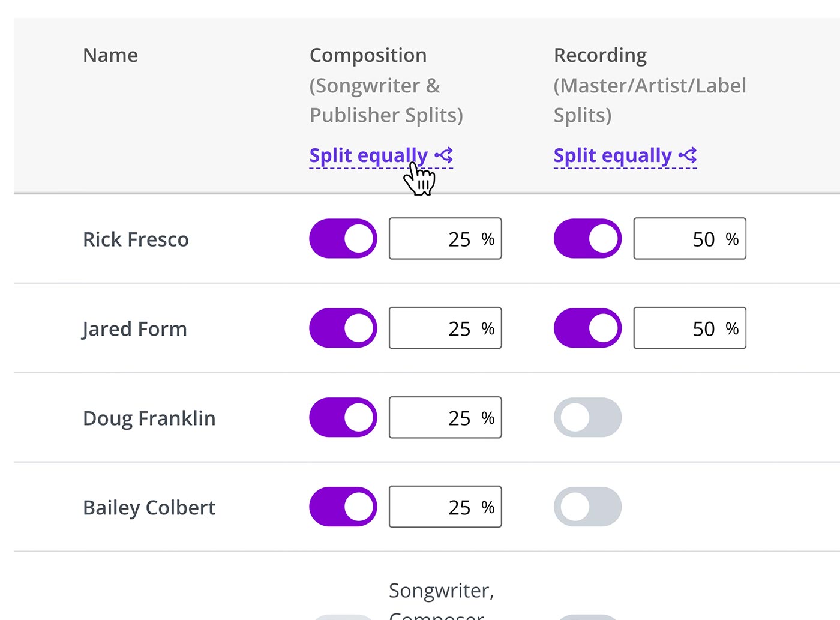Edit Rick Fresco's recording percentage field
840x620 pixels.
click(690, 239)
